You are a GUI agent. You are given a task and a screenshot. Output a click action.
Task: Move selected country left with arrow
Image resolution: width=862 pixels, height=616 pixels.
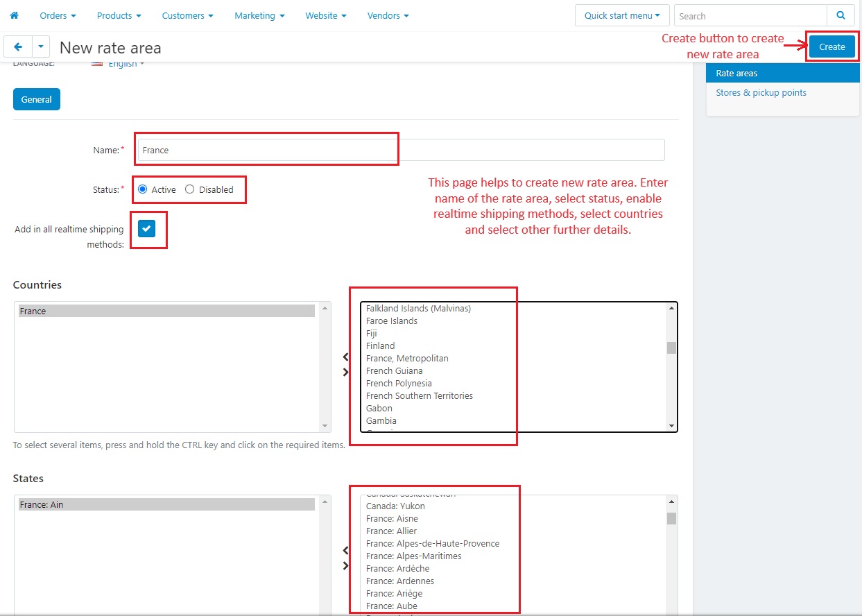[x=345, y=357]
